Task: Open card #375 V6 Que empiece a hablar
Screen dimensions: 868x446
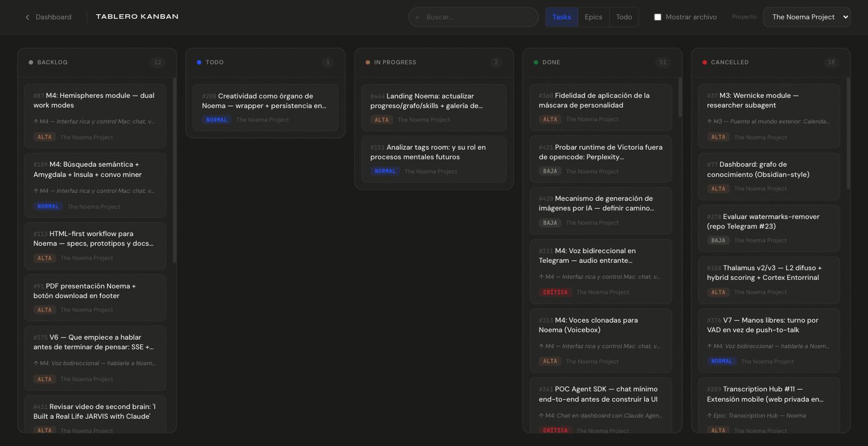Action: (x=95, y=358)
